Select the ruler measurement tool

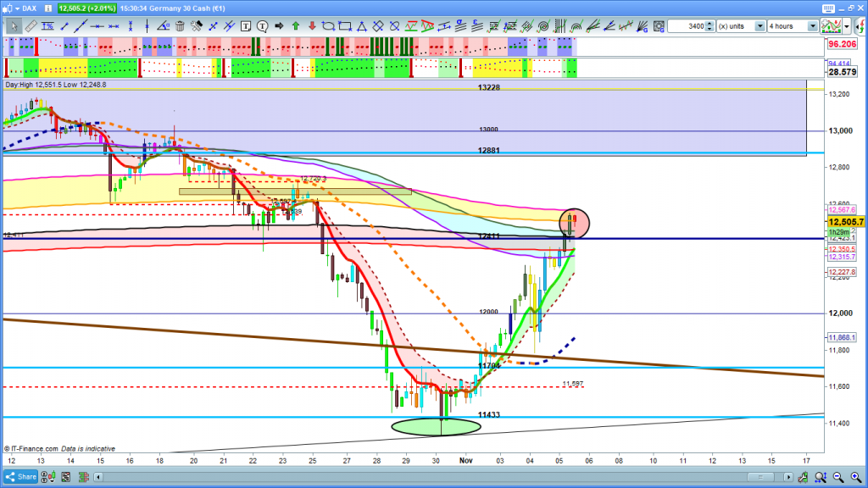[x=32, y=26]
